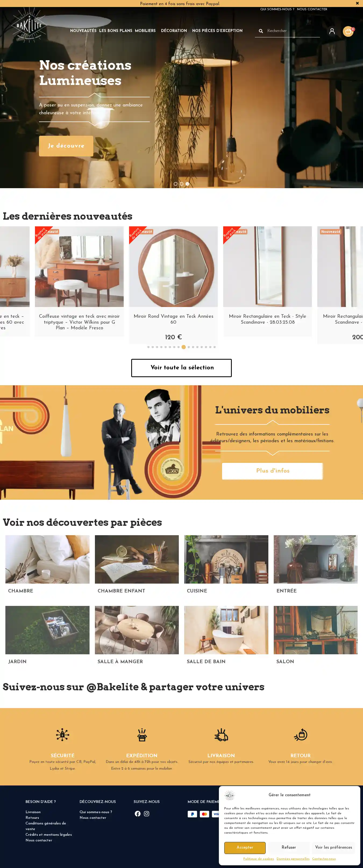Accept cookies with Accepter button

point(245,848)
